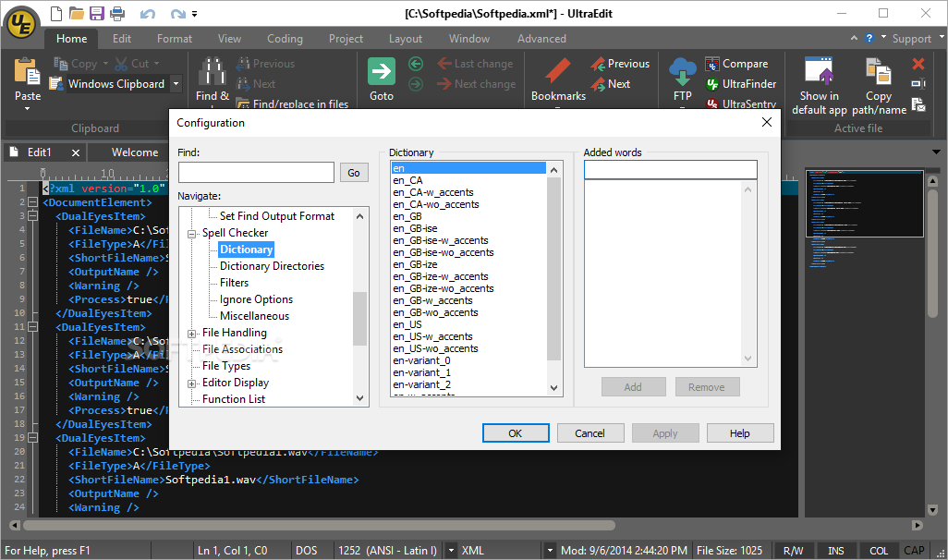The image size is (948, 560).
Task: Click the Print icon in quick access toolbar
Action: click(x=117, y=13)
